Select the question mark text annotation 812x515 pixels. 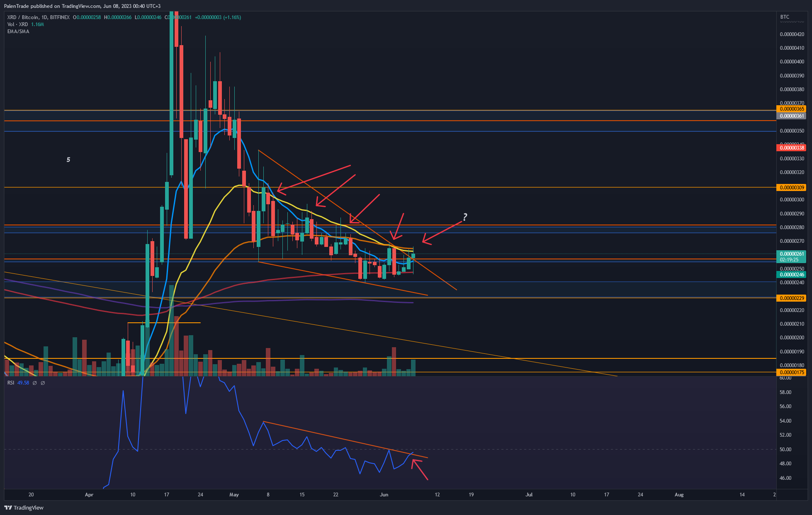coord(465,217)
